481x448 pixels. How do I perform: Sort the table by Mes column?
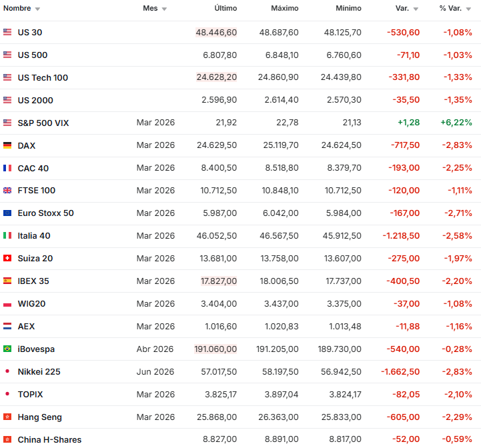[155, 9]
